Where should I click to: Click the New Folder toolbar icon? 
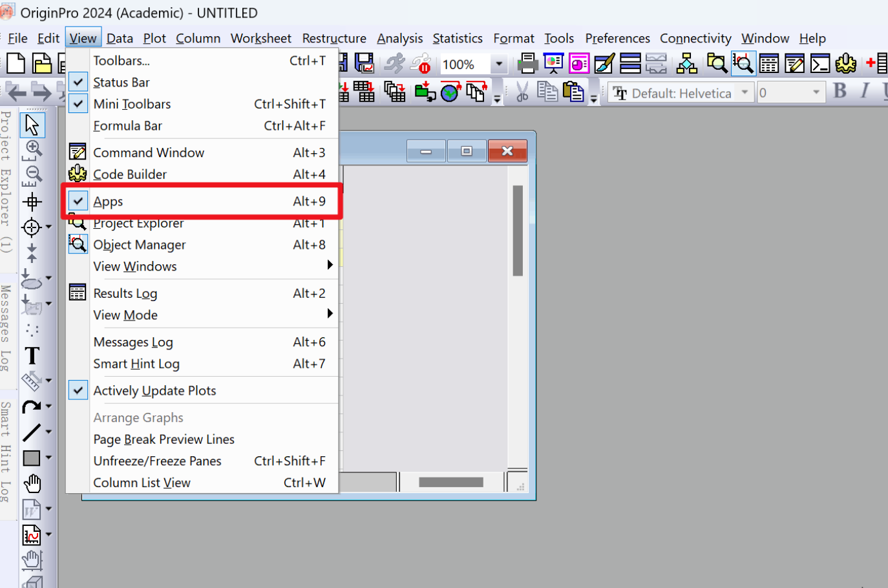click(42, 64)
